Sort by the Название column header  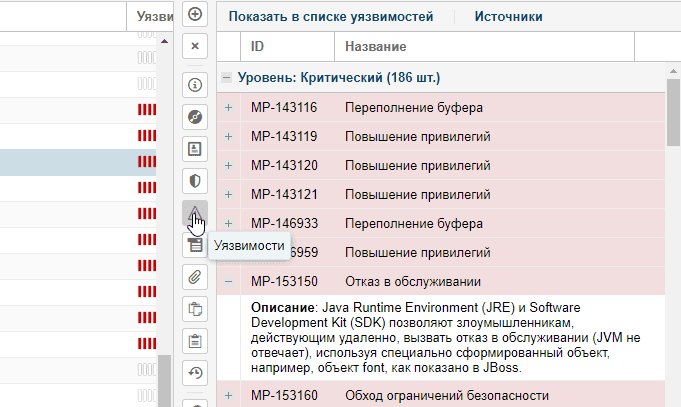[484, 46]
